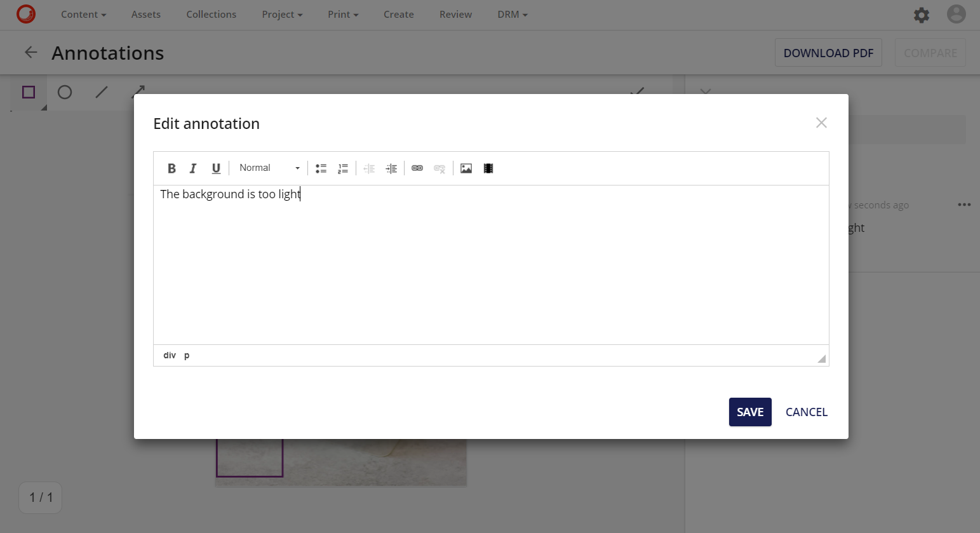
Task: Open the Project menu
Action: [282, 14]
